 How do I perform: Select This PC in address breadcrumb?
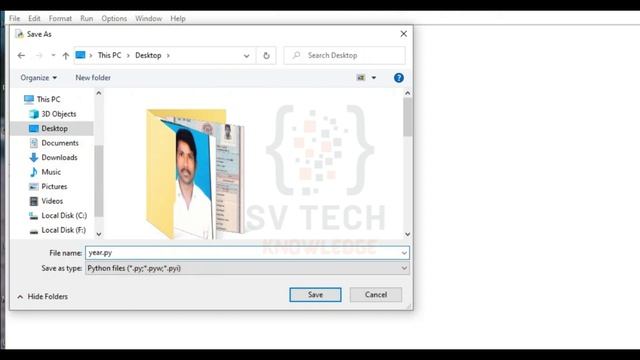pyautogui.click(x=109, y=55)
